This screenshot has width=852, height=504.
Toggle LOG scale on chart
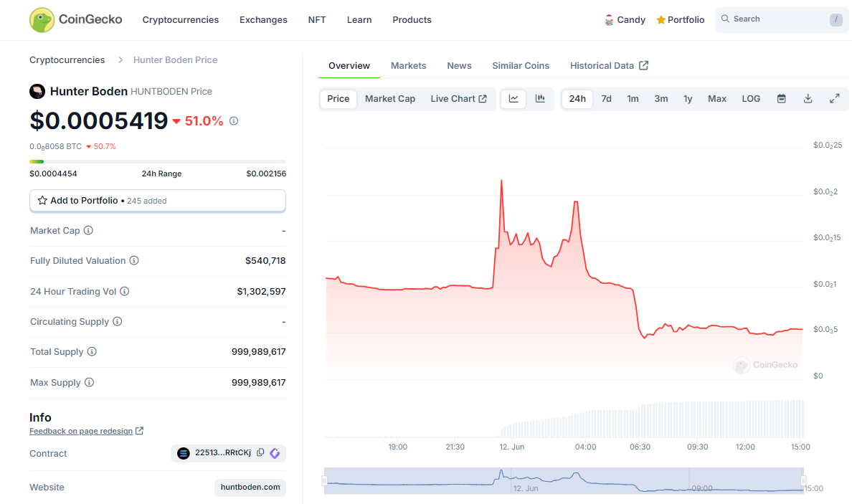[751, 99]
